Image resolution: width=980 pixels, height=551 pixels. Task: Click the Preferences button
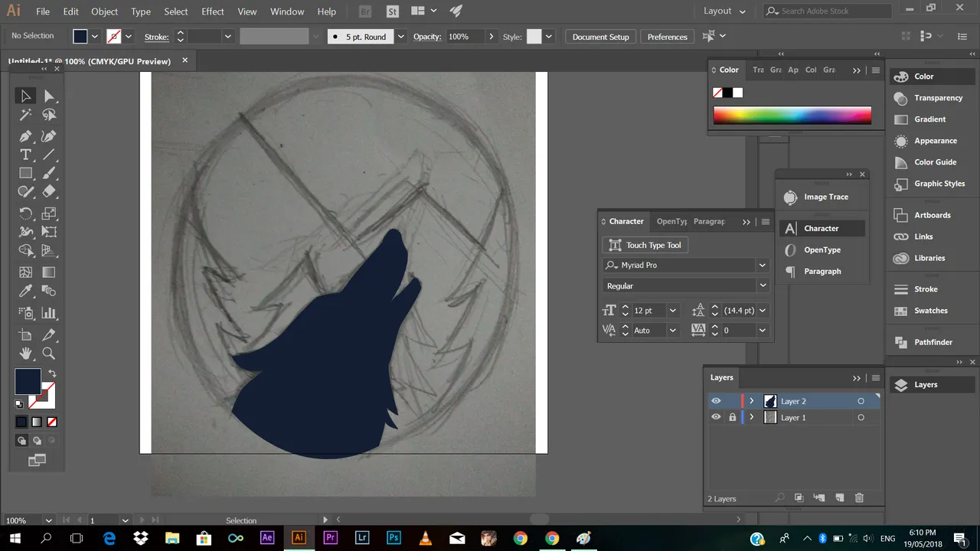point(667,37)
